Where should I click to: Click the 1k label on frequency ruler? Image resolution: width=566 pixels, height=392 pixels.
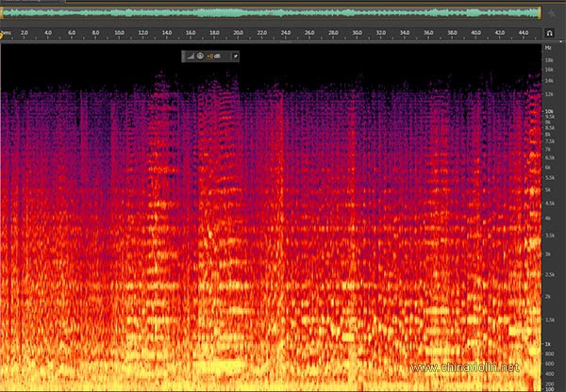(548, 342)
